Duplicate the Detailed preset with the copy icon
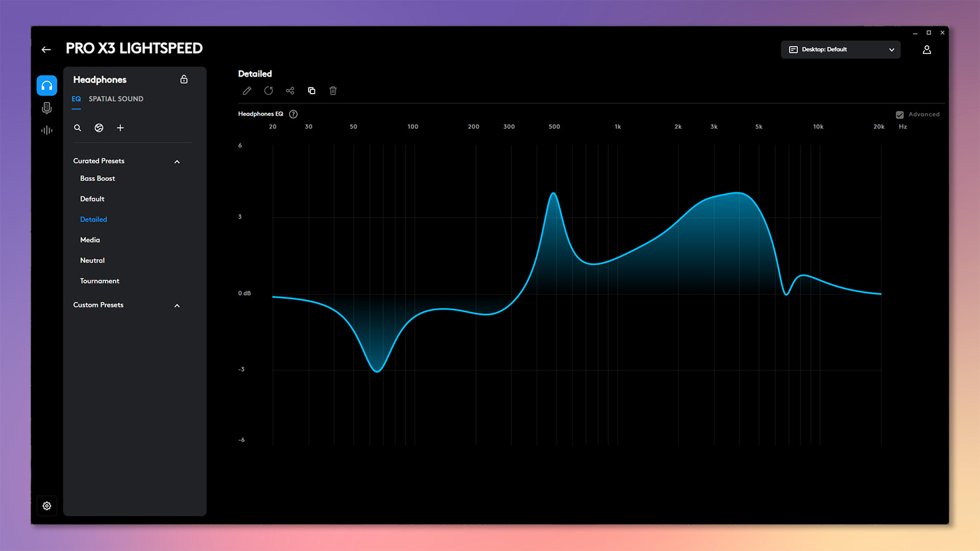Screen dimensions: 980x551 coord(311,91)
